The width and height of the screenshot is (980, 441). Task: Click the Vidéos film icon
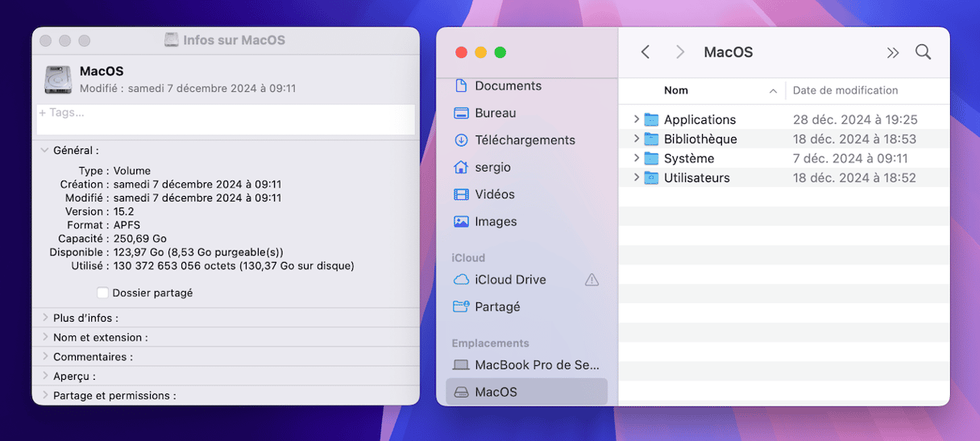click(461, 194)
